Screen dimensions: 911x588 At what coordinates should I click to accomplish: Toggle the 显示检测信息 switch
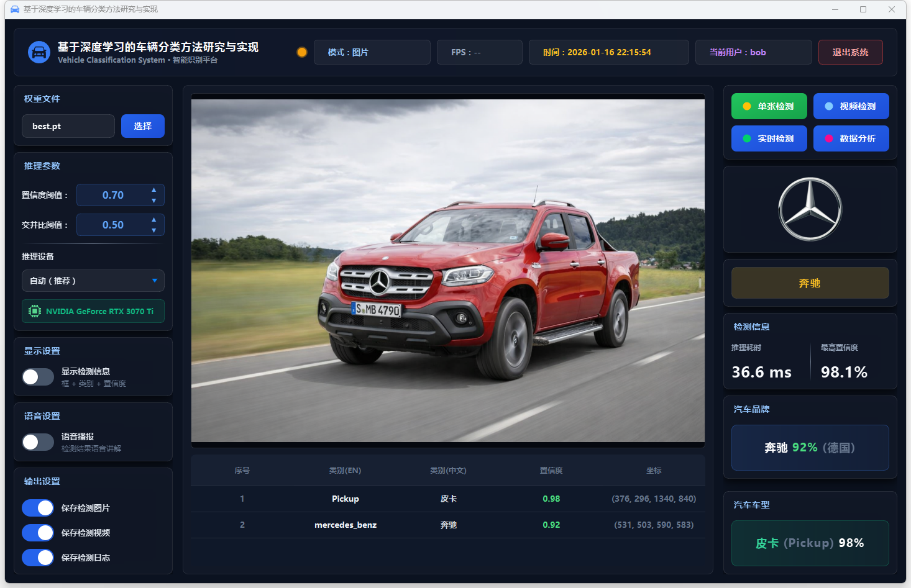tap(38, 377)
